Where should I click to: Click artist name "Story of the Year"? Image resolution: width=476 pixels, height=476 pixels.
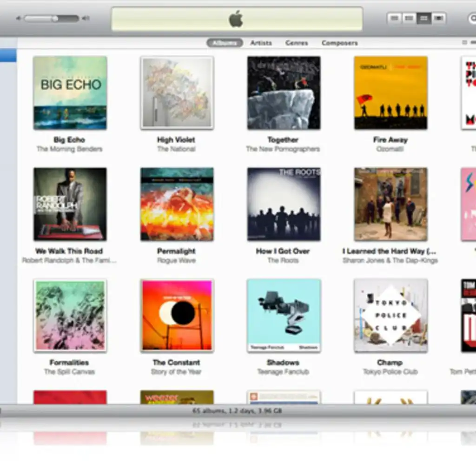tap(176, 372)
